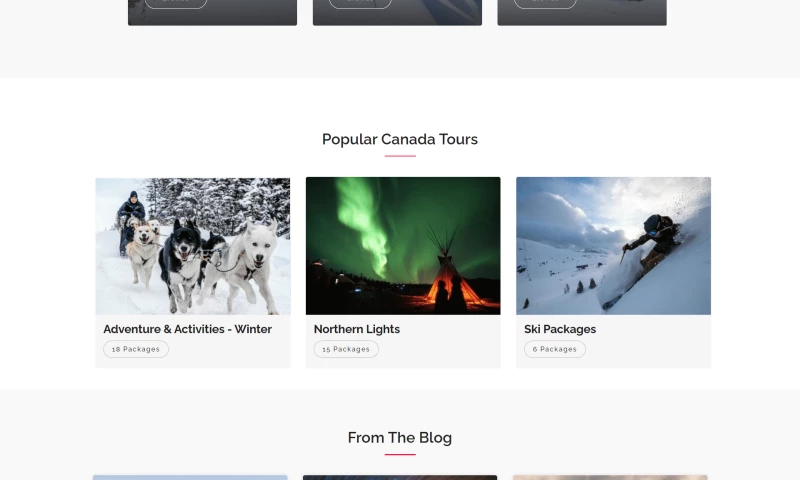This screenshot has width=800, height=480.
Task: Click the From The Blog heading
Action: pyautogui.click(x=400, y=437)
